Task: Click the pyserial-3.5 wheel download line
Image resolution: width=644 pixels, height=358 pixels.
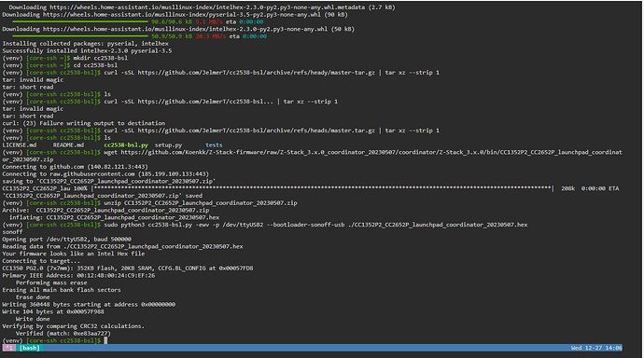Action: [175, 14]
